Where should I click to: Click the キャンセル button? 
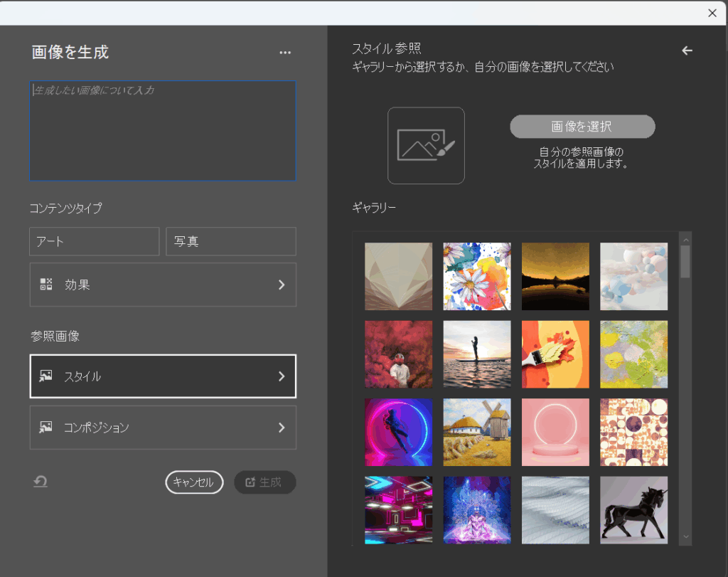194,482
